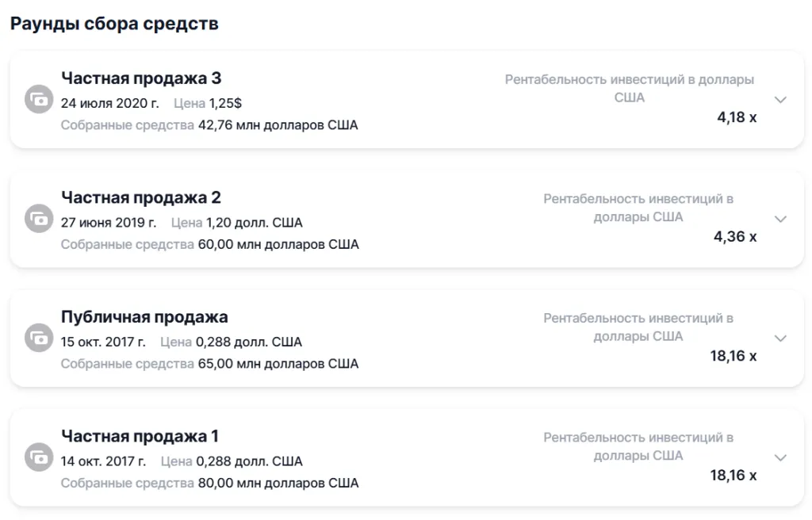The width and height of the screenshot is (812, 520).
Task: Open the Частная продажа 2 title
Action: 141,197
